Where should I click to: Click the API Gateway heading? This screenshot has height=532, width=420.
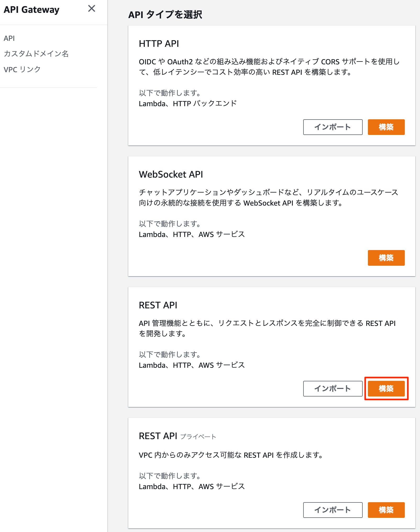click(x=31, y=10)
